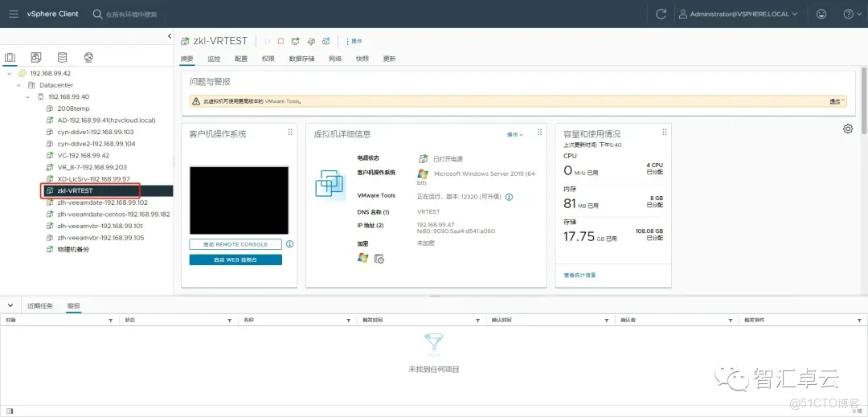Click the red Power Off icon
This screenshot has height=417, width=868.
(280, 41)
